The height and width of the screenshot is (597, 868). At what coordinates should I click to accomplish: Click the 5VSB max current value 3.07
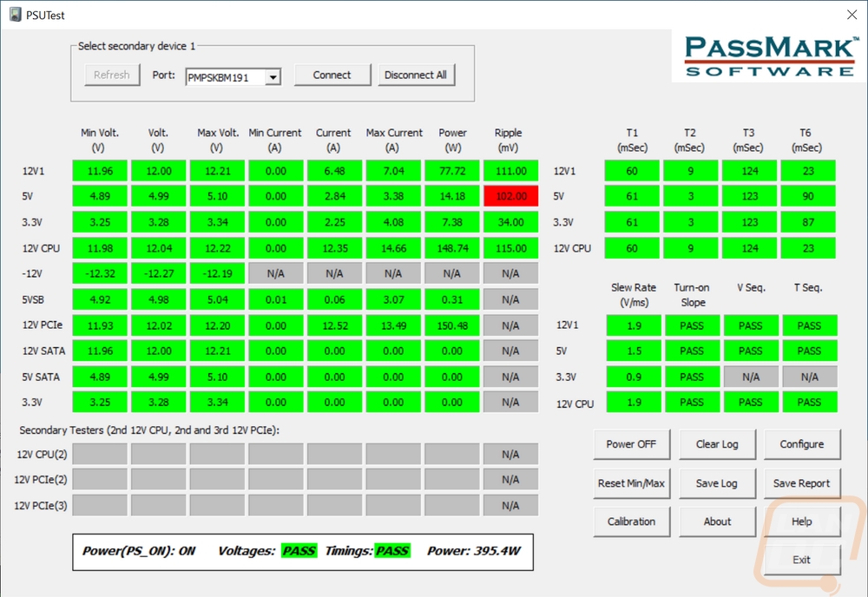393,300
